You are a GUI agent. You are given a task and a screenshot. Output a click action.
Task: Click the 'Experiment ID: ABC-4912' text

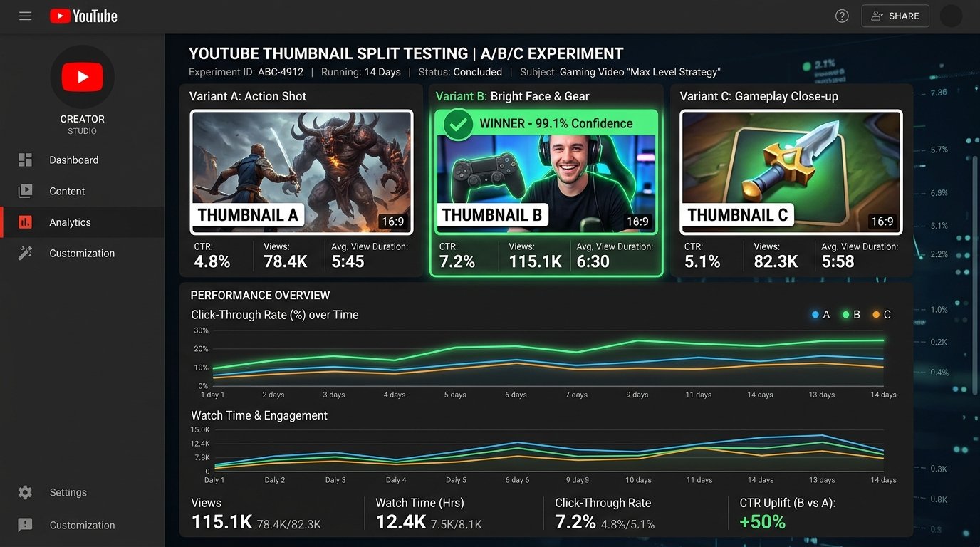[246, 72]
